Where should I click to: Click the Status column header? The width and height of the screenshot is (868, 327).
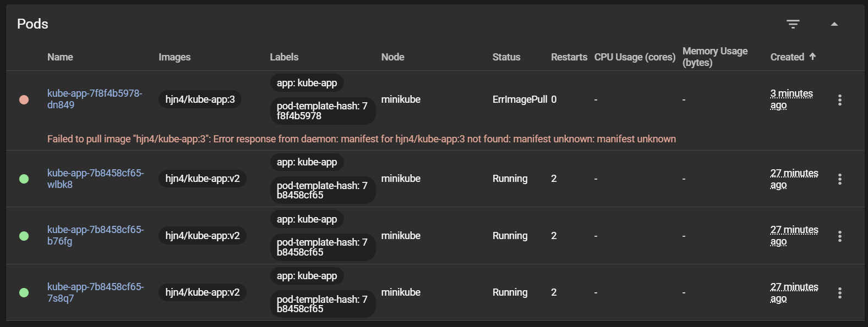[506, 57]
